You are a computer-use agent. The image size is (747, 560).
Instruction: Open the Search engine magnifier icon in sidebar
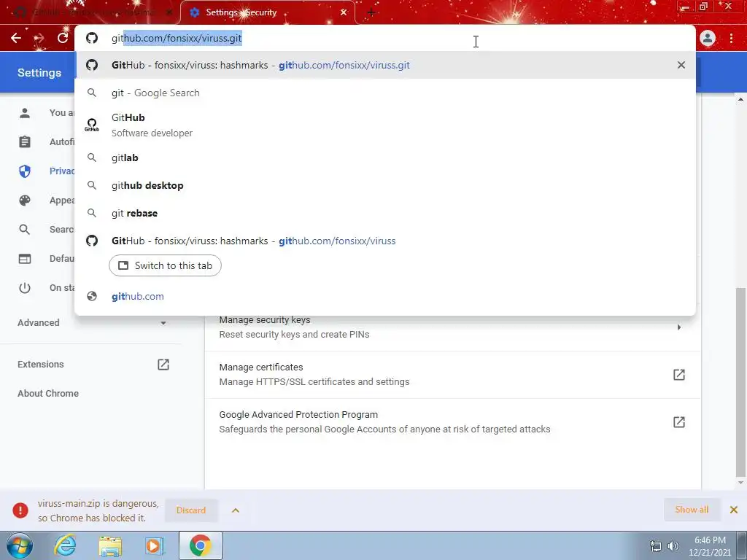25,230
